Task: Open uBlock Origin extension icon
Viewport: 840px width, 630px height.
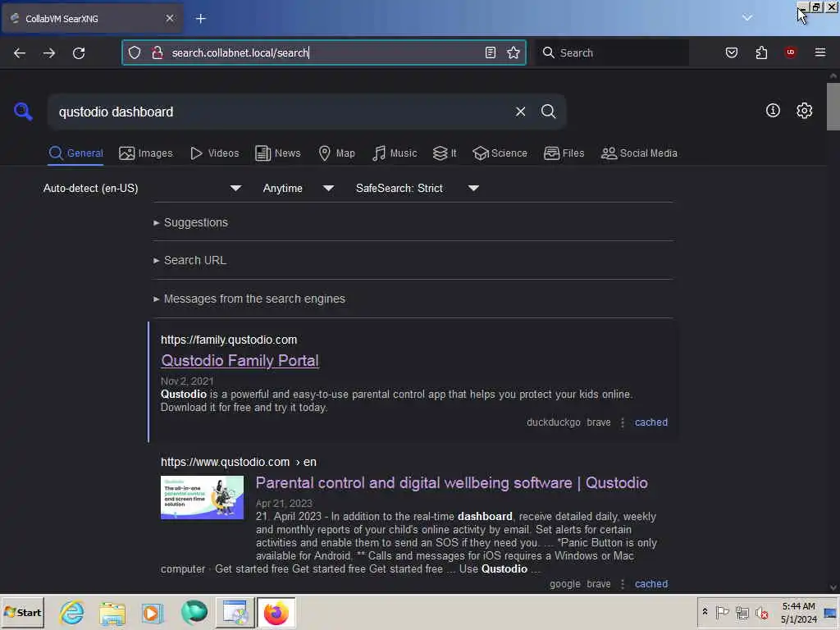Action: 790,52
